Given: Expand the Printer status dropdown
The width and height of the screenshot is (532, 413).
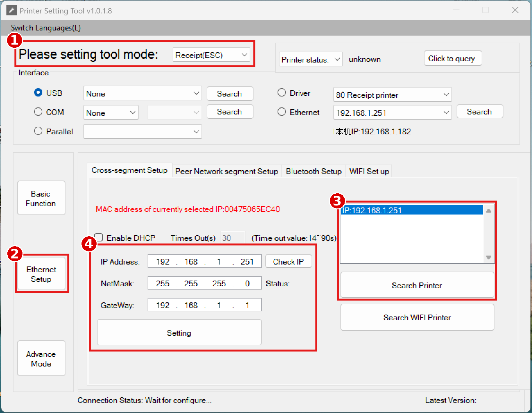Looking at the screenshot, I should click(311, 59).
